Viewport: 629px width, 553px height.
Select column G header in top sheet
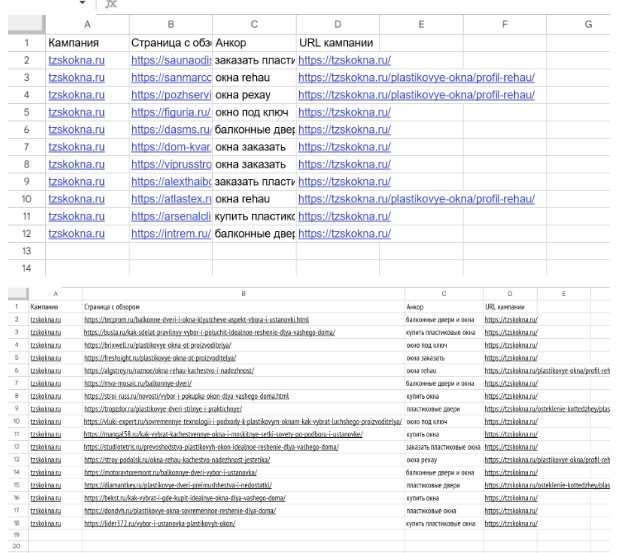point(588,24)
